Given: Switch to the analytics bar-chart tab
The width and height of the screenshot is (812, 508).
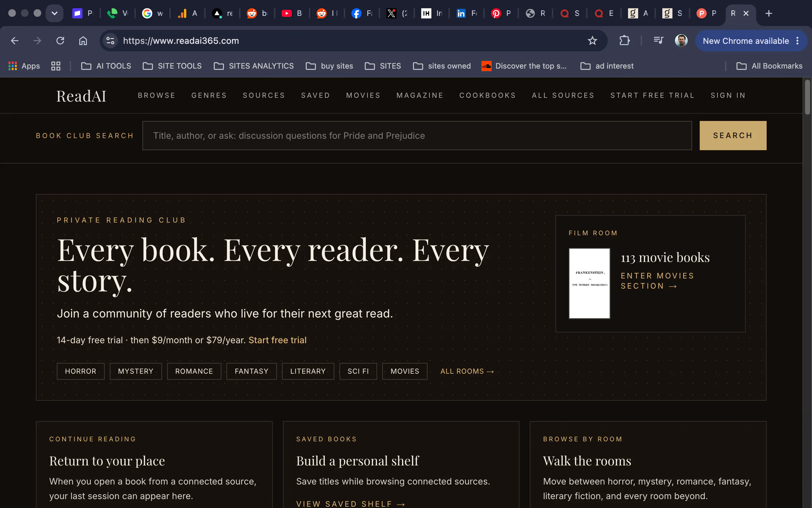Looking at the screenshot, I should click(x=187, y=13).
